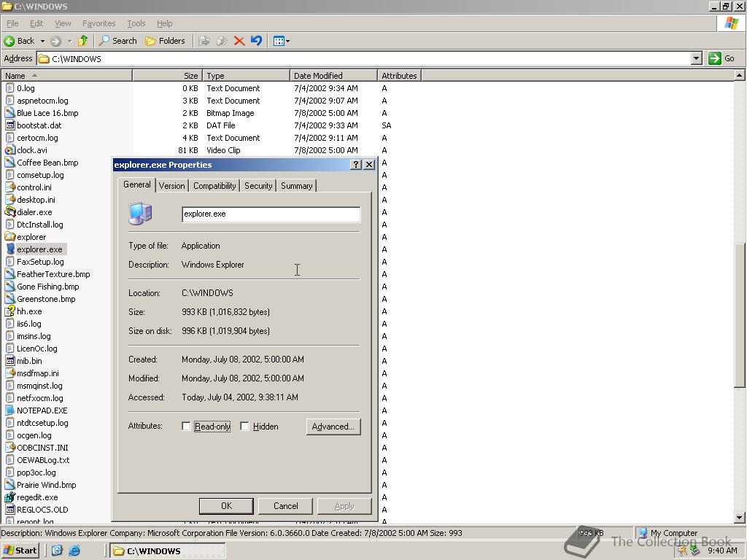Click the blue Undo toolbar icon
The image size is (747, 560).
pyautogui.click(x=256, y=41)
